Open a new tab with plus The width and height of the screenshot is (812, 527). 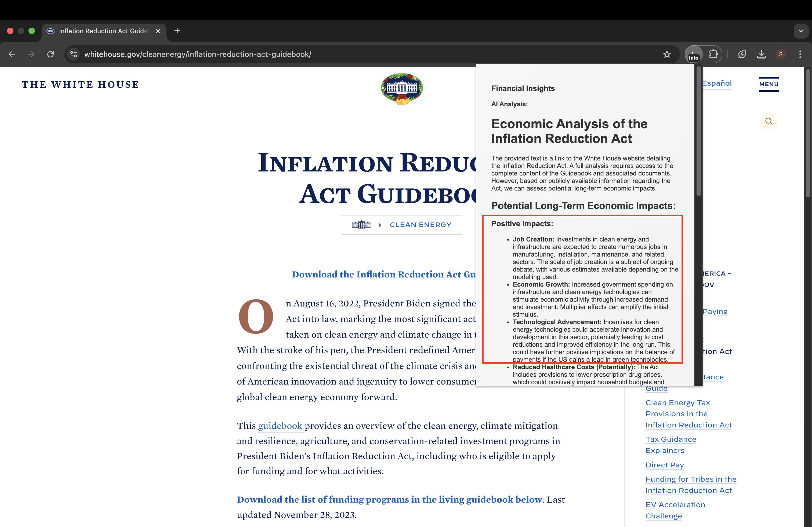click(x=177, y=31)
